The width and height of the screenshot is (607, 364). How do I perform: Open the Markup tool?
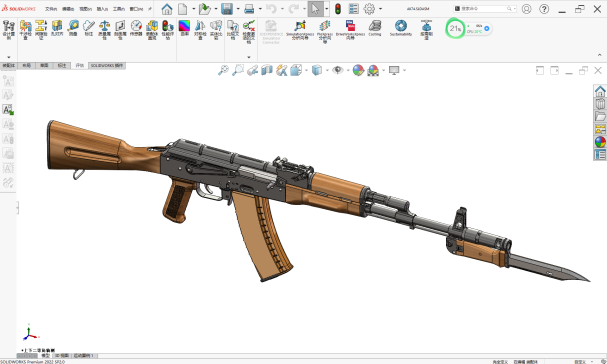89,28
